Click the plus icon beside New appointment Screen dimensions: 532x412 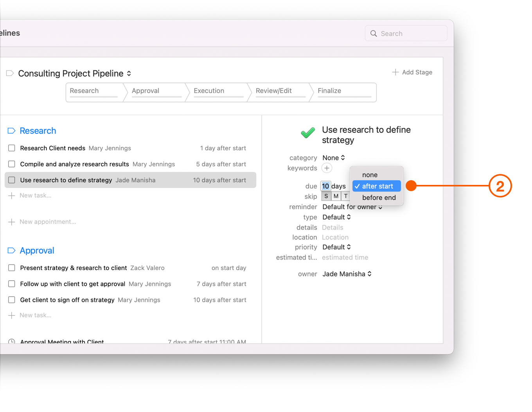coord(11,222)
